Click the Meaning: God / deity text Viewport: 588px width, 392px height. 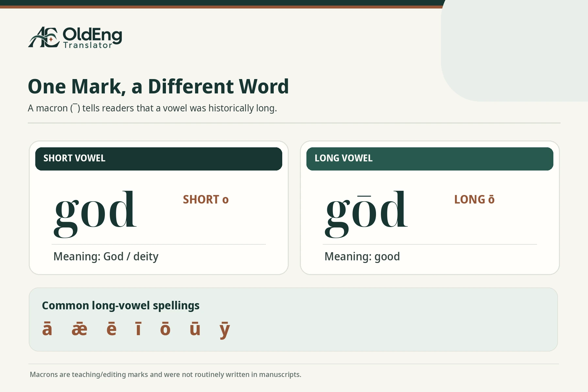point(106,257)
